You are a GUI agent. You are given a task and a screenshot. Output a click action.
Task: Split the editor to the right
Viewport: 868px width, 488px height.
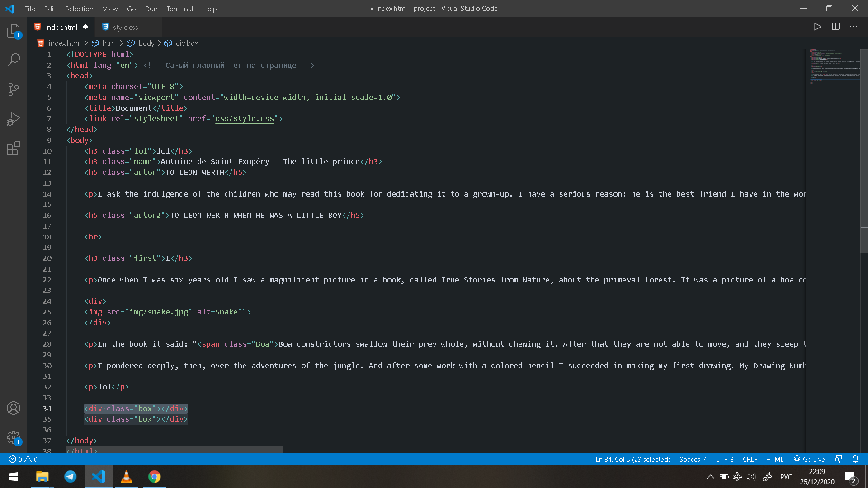(835, 27)
